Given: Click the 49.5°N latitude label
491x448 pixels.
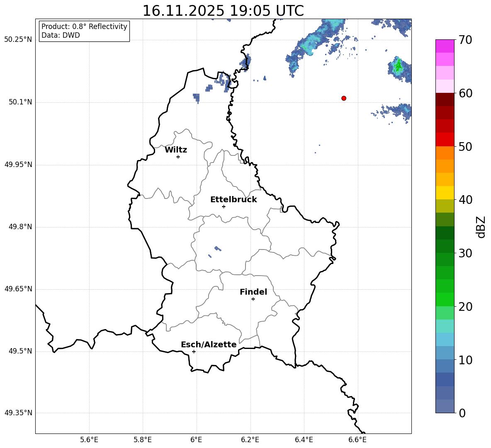Looking at the screenshot, I should 20,351.
